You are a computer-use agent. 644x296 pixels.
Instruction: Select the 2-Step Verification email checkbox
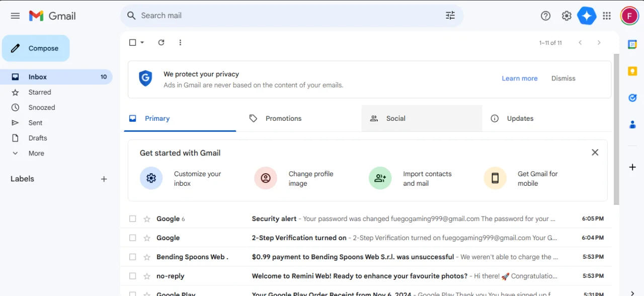point(133,238)
